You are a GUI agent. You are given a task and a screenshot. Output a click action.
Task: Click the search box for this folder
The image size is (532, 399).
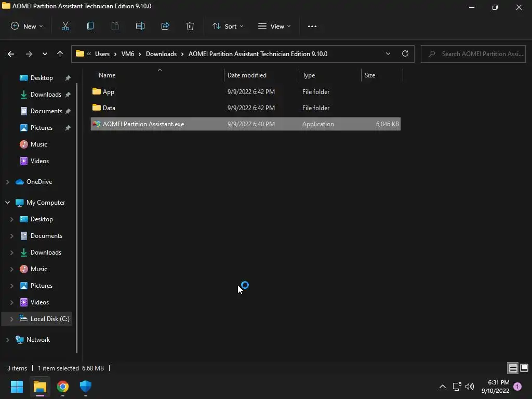473,54
